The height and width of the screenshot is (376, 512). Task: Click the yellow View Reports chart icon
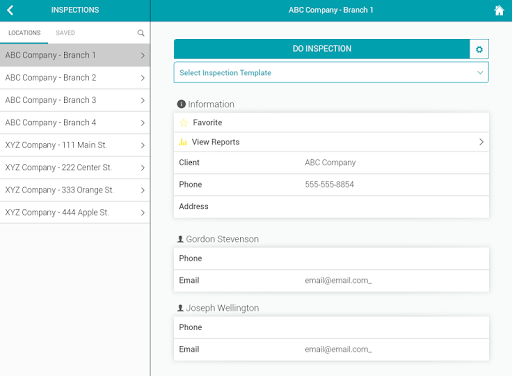pos(183,142)
